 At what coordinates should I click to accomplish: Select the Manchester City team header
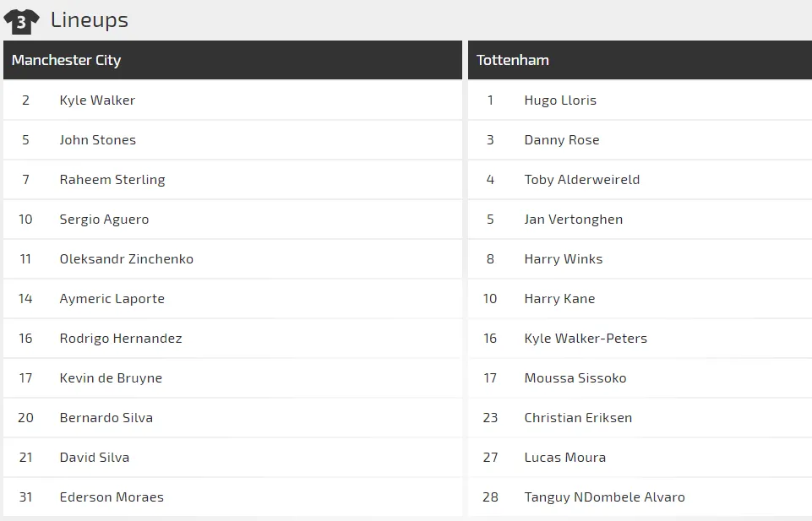pyautogui.click(x=67, y=60)
